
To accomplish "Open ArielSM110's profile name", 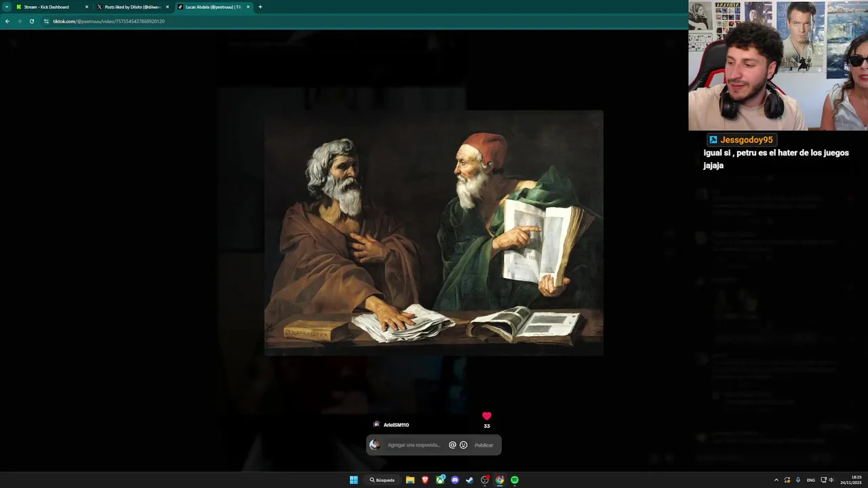I will pyautogui.click(x=396, y=425).
